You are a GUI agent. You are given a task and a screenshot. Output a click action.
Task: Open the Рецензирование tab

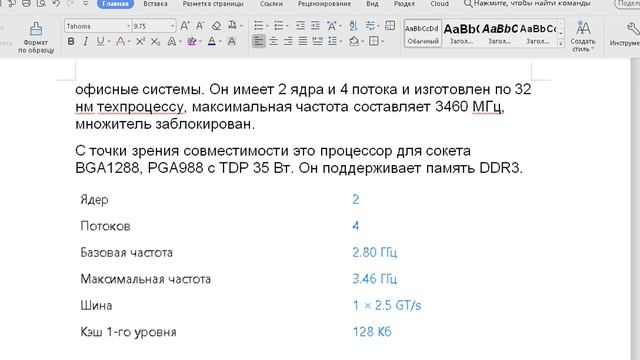point(324,4)
